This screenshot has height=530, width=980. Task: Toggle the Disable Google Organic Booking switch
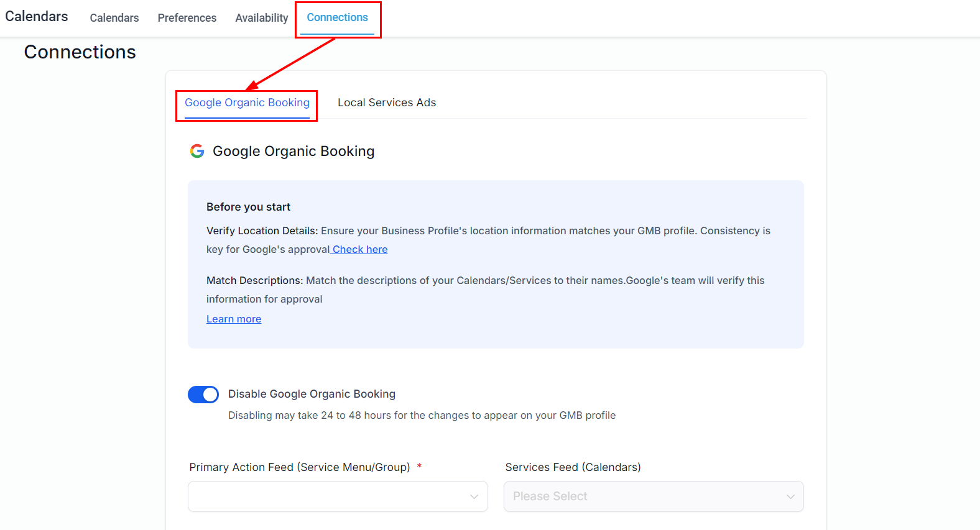pos(203,395)
